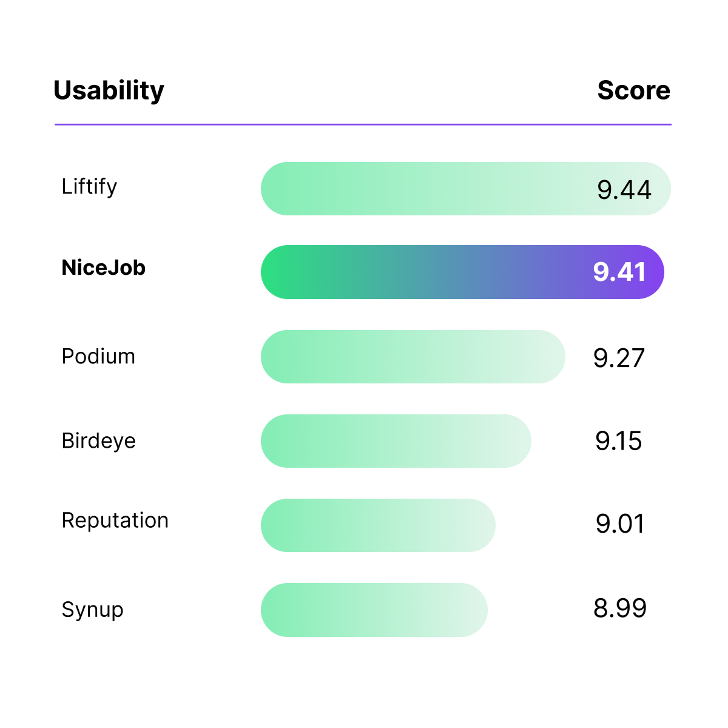
Task: Select the Reputation label
Action: 115,521
